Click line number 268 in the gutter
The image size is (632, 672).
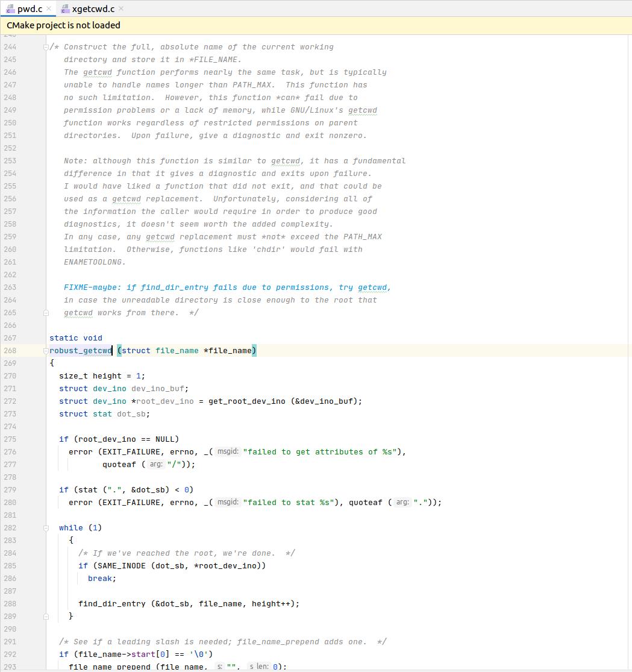coord(10,351)
